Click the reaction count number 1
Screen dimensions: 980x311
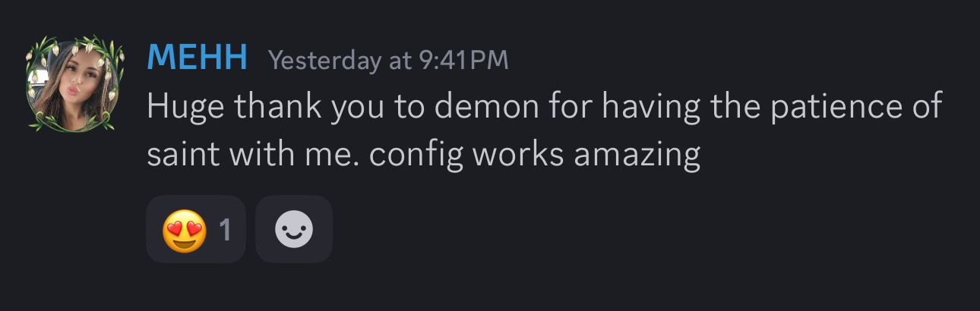point(225,229)
